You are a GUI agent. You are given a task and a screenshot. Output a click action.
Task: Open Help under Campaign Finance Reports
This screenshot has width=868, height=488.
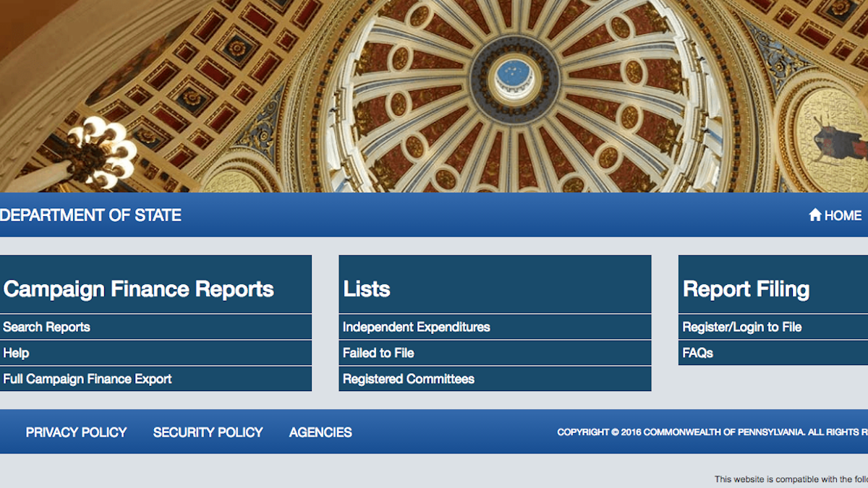pos(16,353)
